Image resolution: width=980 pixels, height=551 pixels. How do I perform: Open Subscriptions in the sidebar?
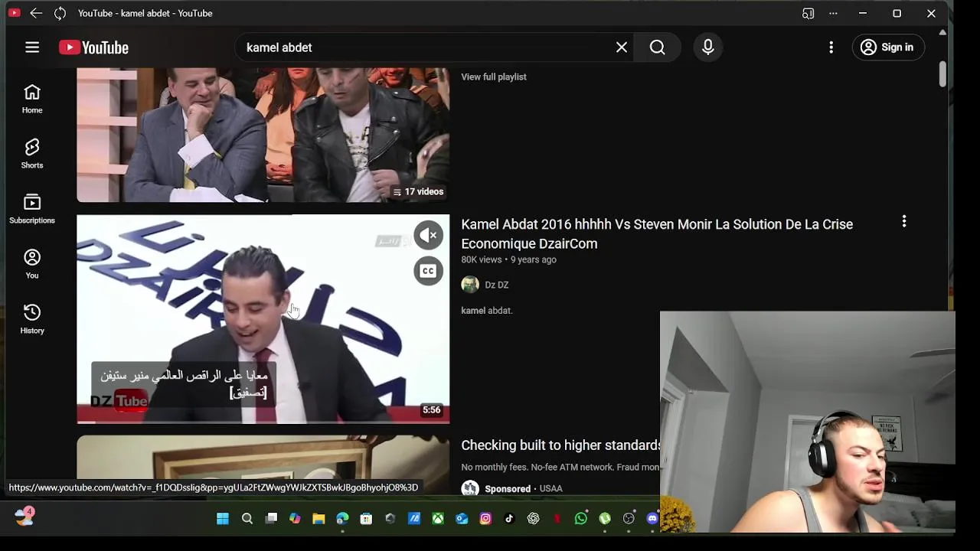coord(32,209)
